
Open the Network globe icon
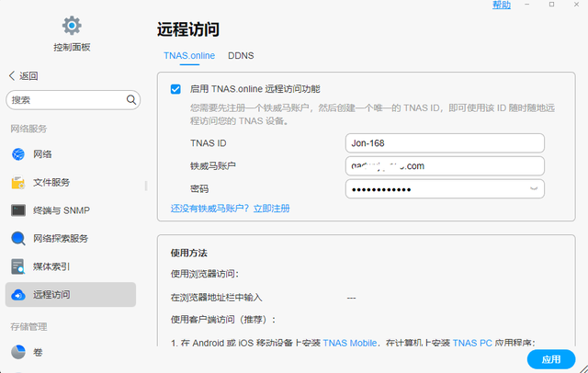point(18,154)
